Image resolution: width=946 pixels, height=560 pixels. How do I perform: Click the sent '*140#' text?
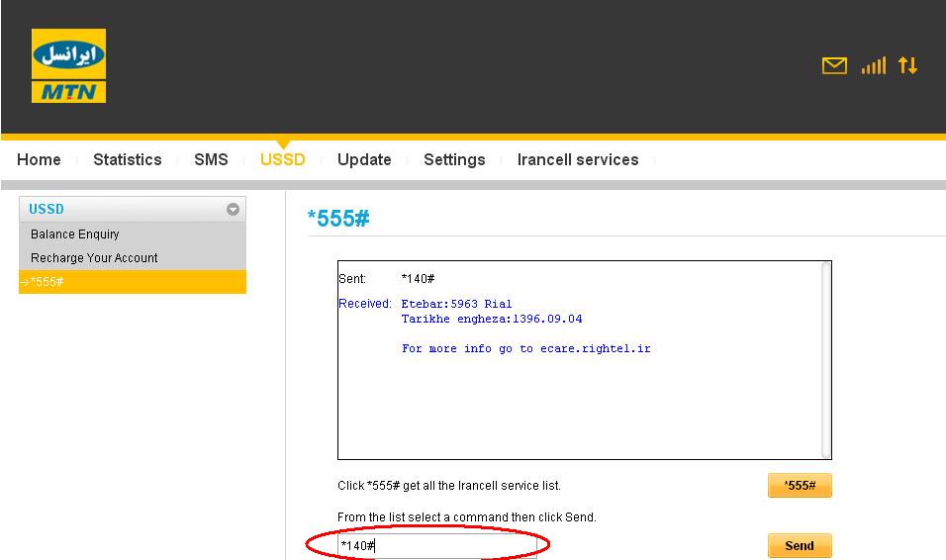418,279
